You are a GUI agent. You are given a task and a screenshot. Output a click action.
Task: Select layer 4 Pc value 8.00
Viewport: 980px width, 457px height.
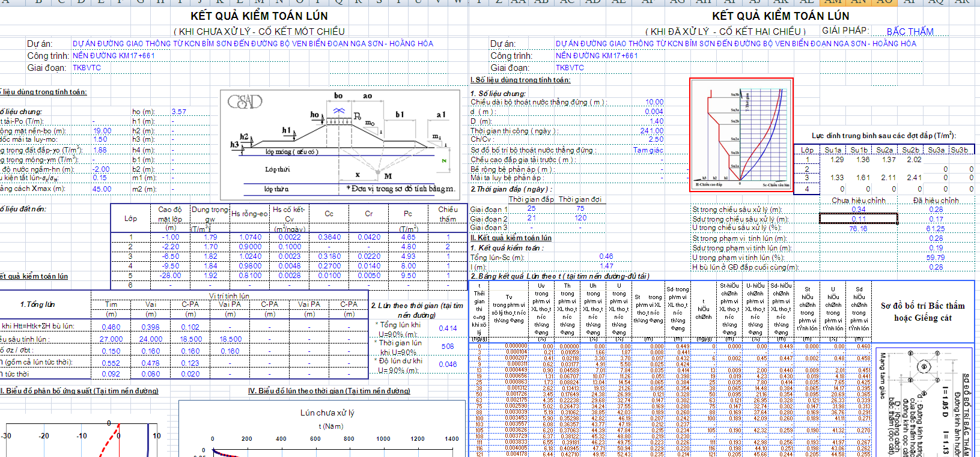tap(409, 266)
